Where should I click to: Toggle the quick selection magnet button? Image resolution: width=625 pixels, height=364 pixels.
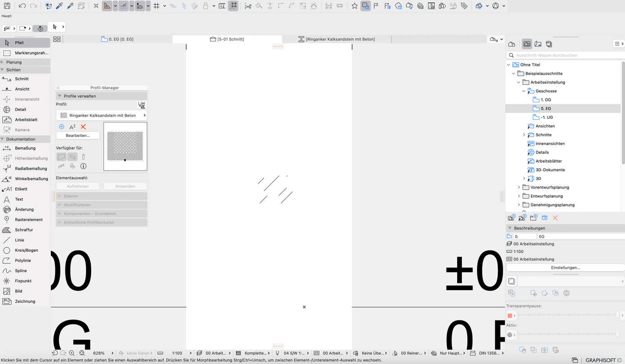point(40,28)
